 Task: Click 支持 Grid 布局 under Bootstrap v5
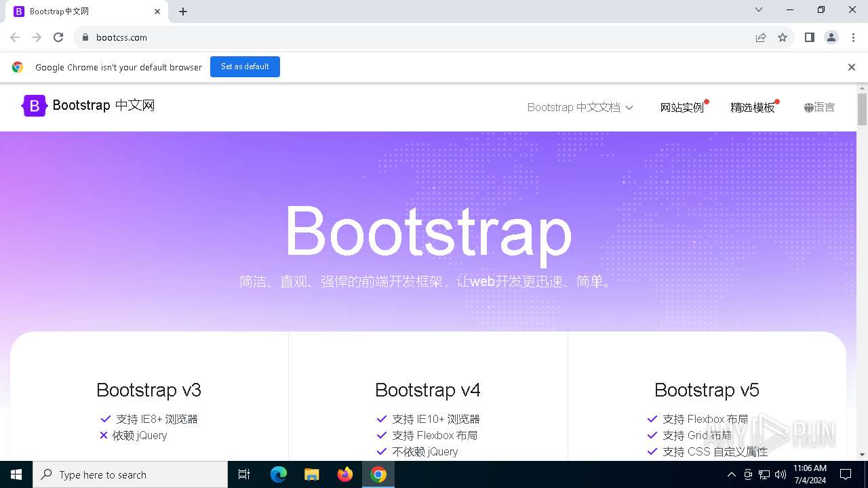pyautogui.click(x=697, y=435)
